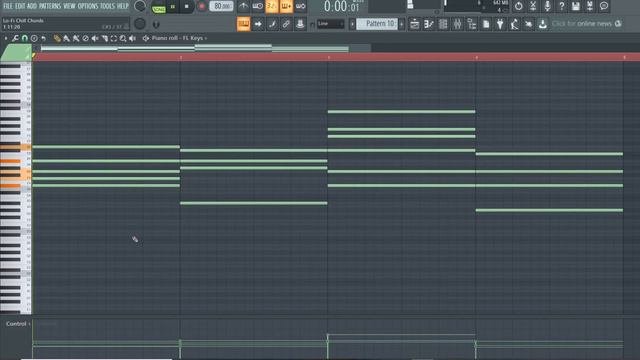Click the close all windows icon
The image size is (640, 360).
pyautogui.click(x=529, y=24)
